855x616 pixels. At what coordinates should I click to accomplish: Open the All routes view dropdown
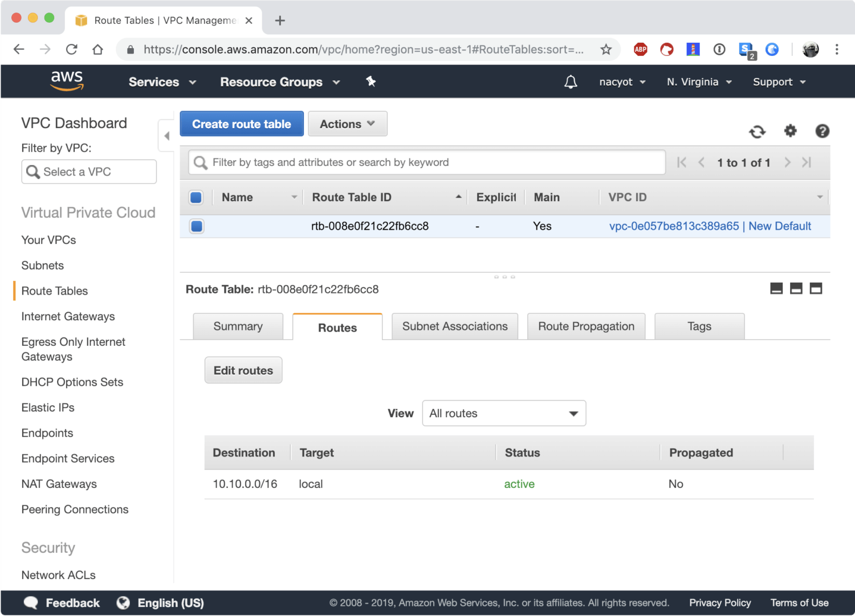(x=504, y=413)
